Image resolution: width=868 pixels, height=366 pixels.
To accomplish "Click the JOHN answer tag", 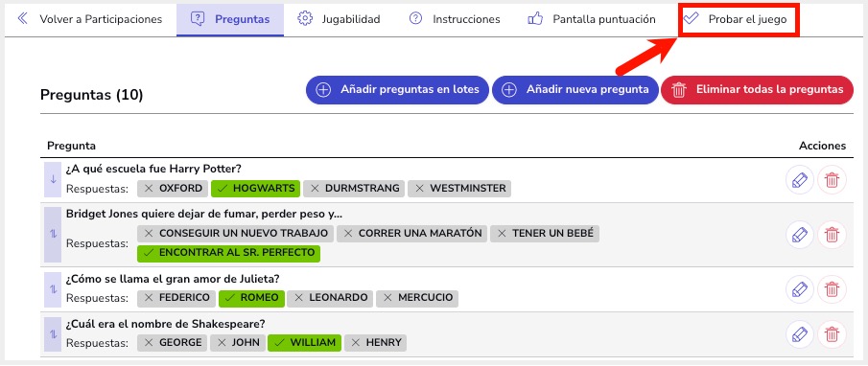I will point(238,343).
